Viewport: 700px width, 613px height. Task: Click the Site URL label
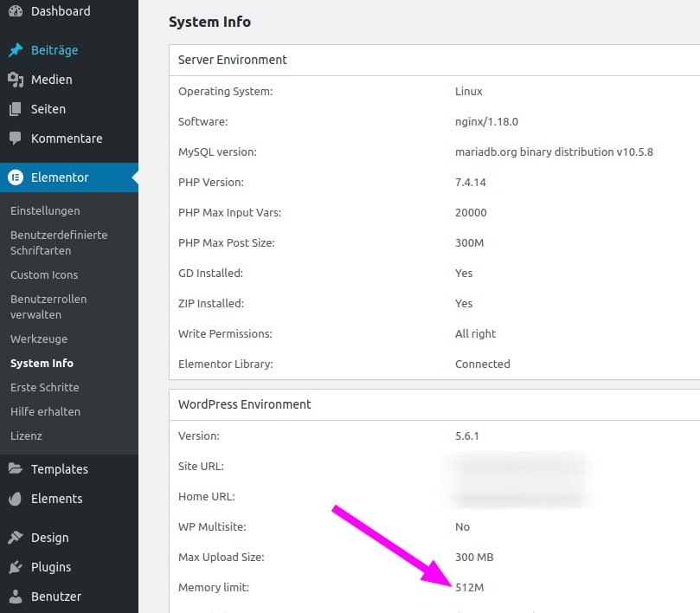[x=201, y=467]
